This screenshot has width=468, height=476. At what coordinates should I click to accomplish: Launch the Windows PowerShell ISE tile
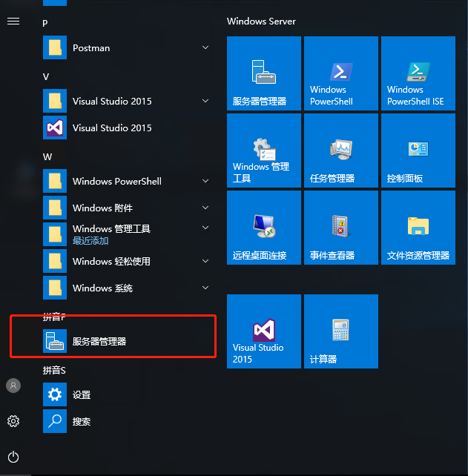pyautogui.click(x=418, y=73)
